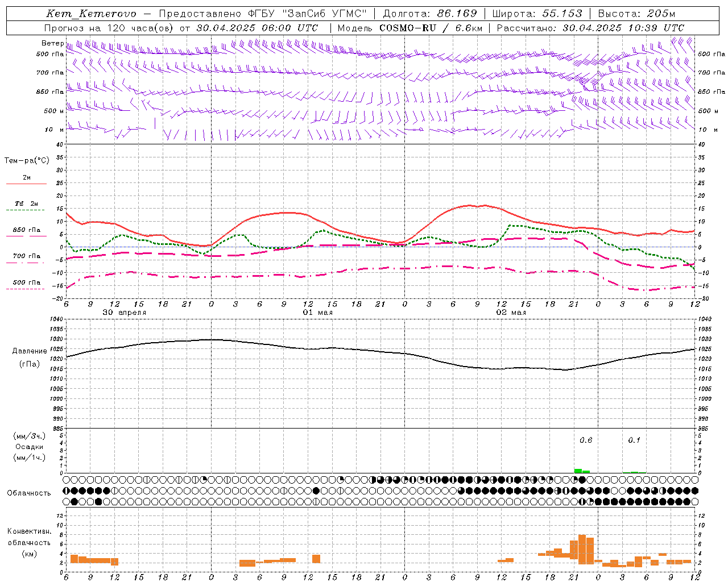Click the 'Высота: 205м' value

point(636,14)
